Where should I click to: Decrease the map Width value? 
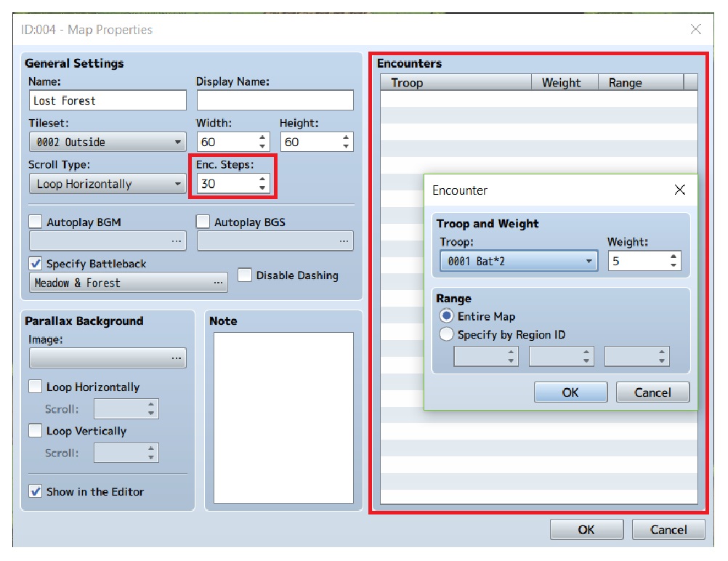pos(262,146)
